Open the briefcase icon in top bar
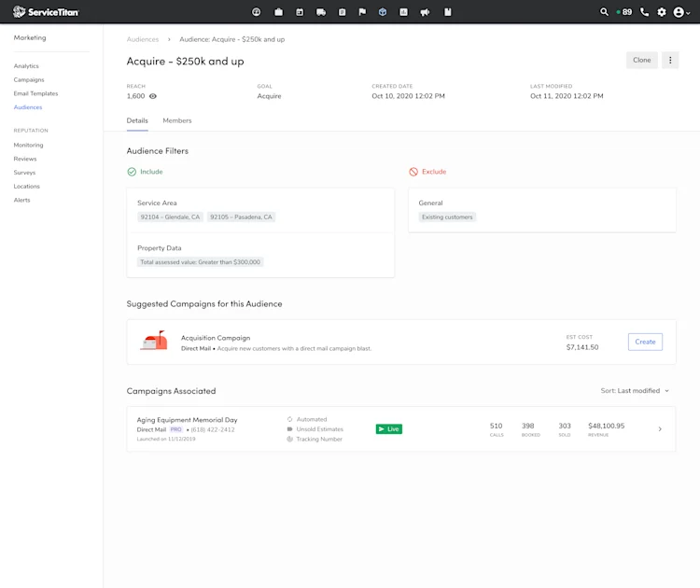This screenshot has height=588, width=700. 278,12
